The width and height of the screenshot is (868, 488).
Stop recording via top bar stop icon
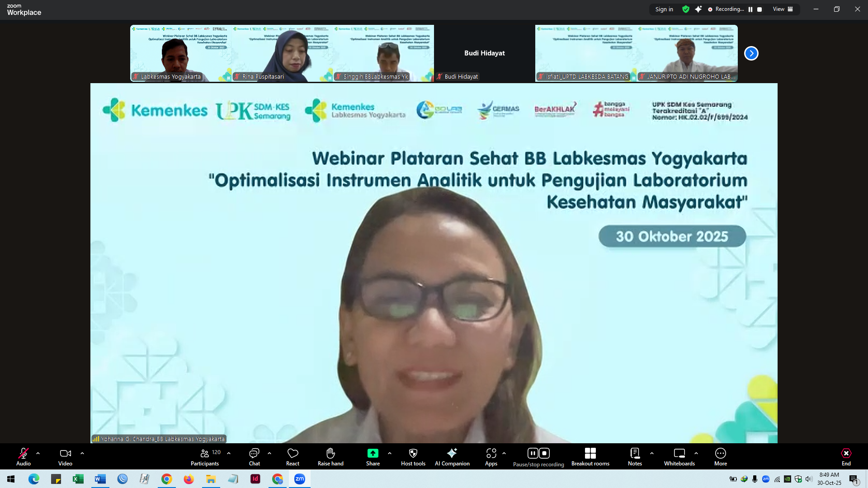[759, 9]
